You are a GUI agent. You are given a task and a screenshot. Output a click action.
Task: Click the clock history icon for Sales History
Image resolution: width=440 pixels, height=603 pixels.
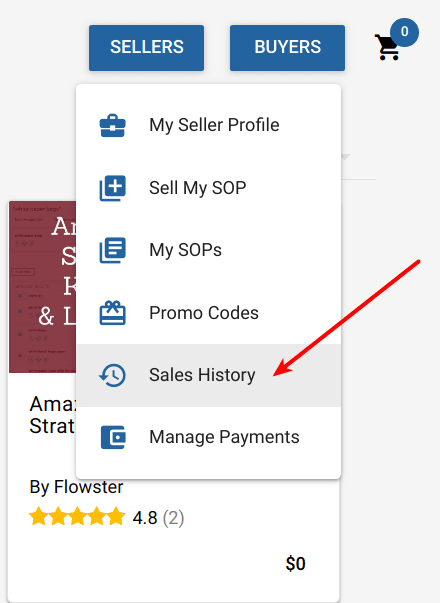pyautogui.click(x=112, y=375)
